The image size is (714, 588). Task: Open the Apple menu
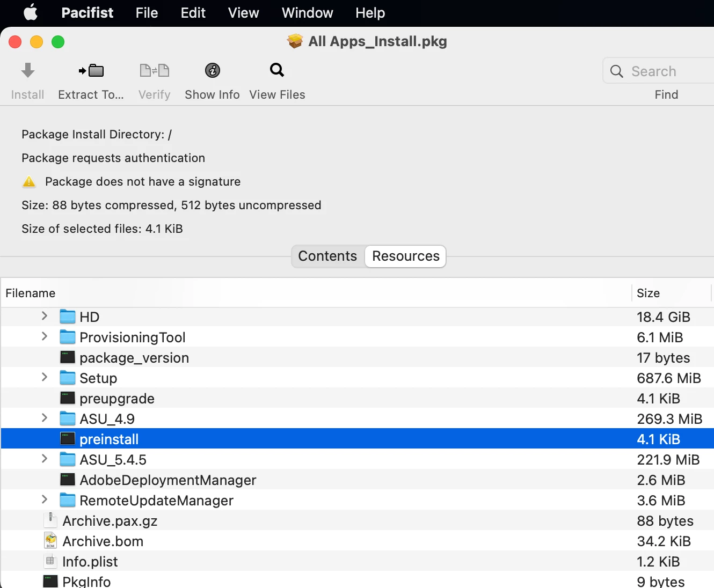click(x=31, y=12)
